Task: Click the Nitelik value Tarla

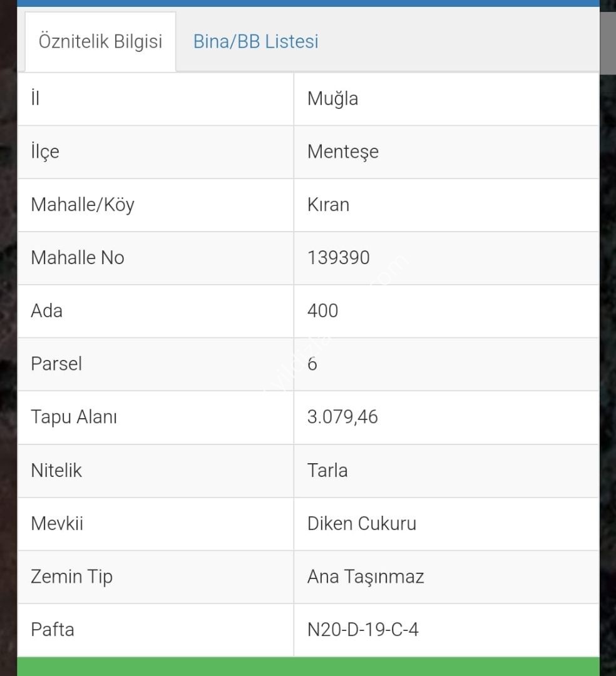Action: [327, 470]
